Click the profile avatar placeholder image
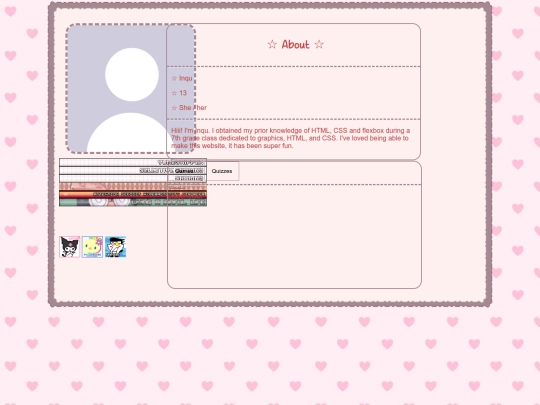 (131, 89)
